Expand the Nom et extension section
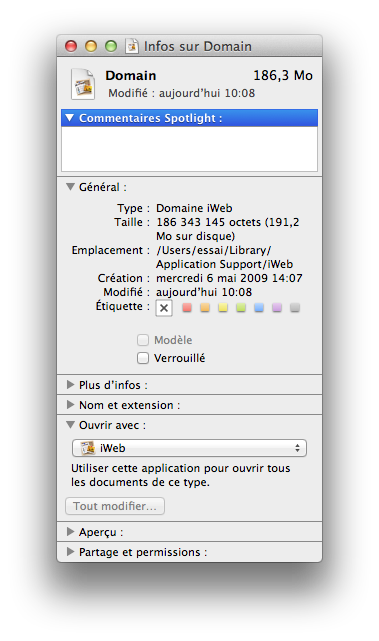379x641 pixels. (70, 405)
